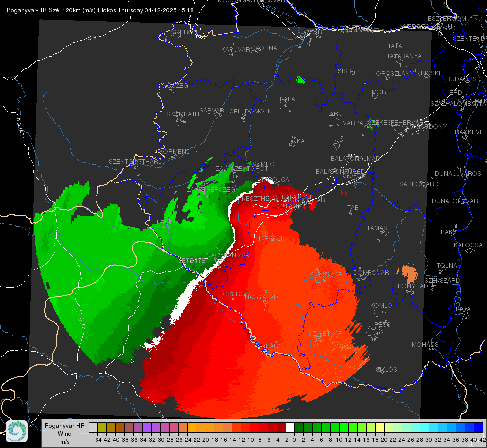Click the TAB town label
The width and height of the screenshot is (487, 448).
(x=353, y=208)
